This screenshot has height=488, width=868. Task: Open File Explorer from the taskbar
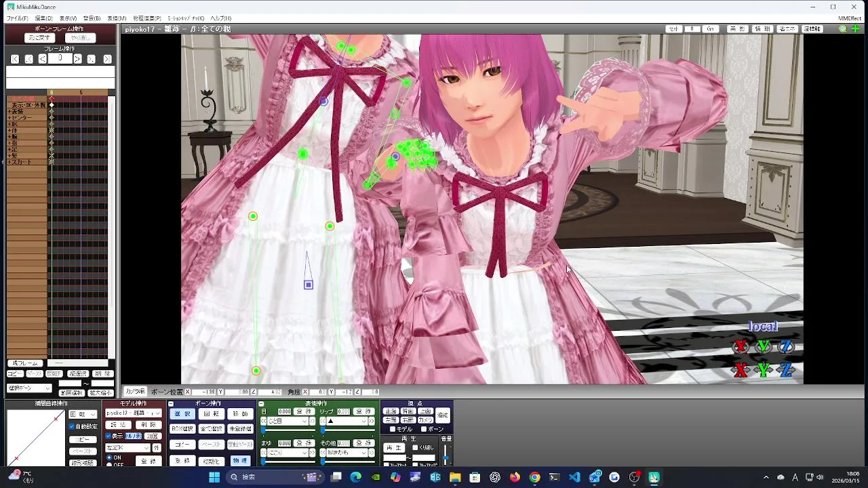(455, 477)
